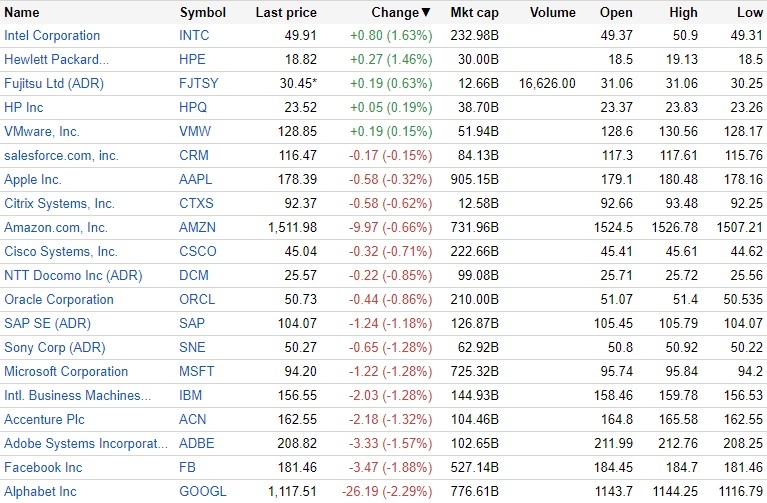
Task: Sort by the Name column header
Action: pyautogui.click(x=22, y=13)
